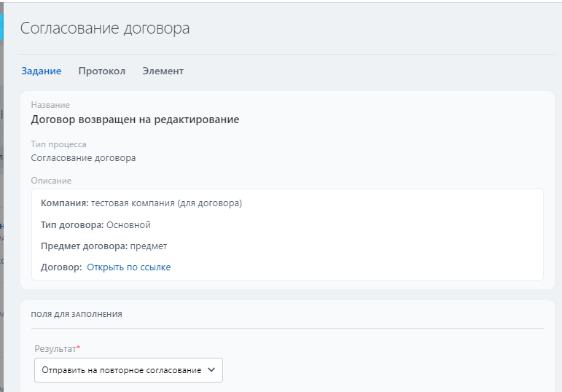This screenshot has width=562, height=392.
Task: Open contract via Открыть по ссылке link
Action: click(x=129, y=267)
